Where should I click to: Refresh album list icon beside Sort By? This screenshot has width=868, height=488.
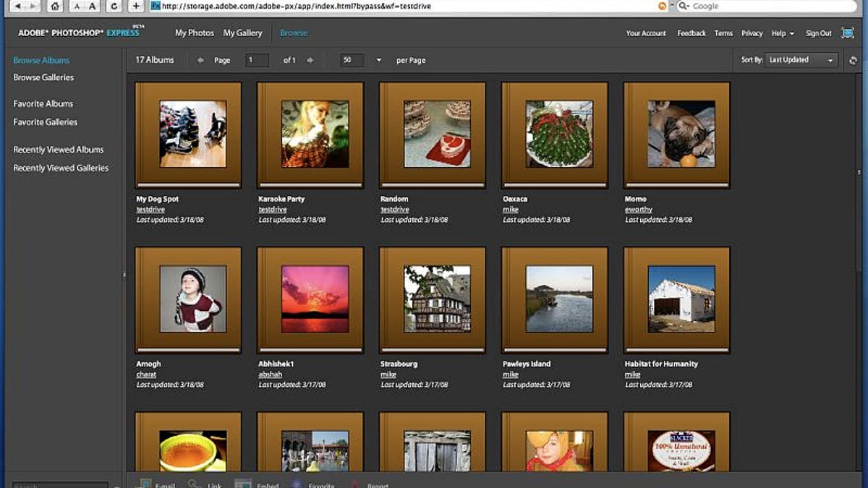click(x=853, y=61)
